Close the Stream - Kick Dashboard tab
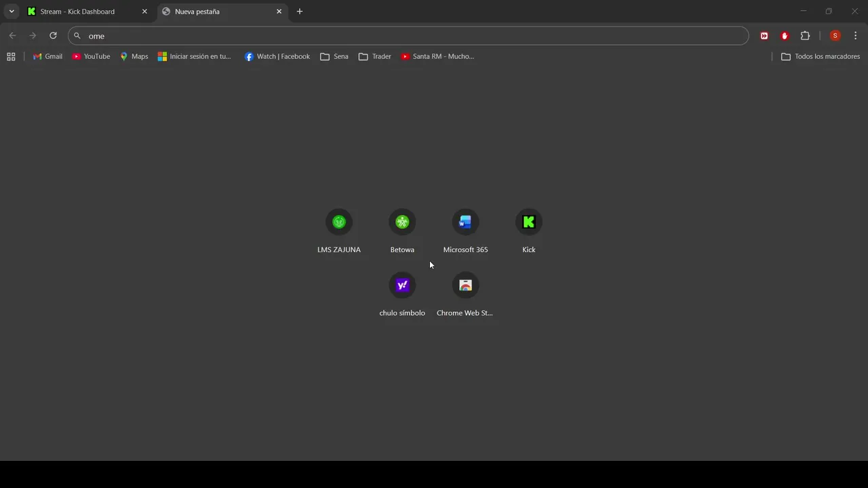Image resolution: width=868 pixels, height=488 pixels. [x=144, y=12]
